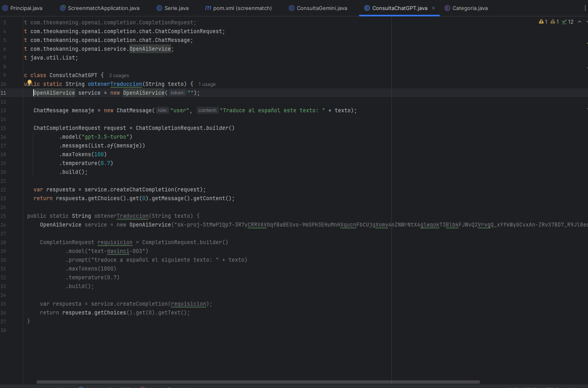Click the horizontal scrollbar at editor bottom
The image size is (588, 388).
pos(258,382)
